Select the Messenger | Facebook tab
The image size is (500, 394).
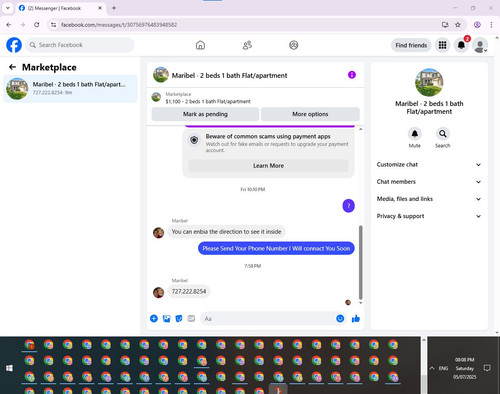pyautogui.click(x=60, y=8)
